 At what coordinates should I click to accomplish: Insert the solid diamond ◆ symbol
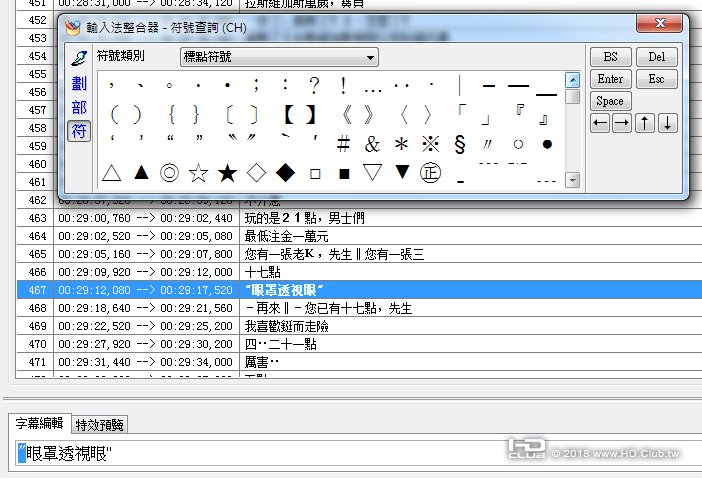pos(286,173)
